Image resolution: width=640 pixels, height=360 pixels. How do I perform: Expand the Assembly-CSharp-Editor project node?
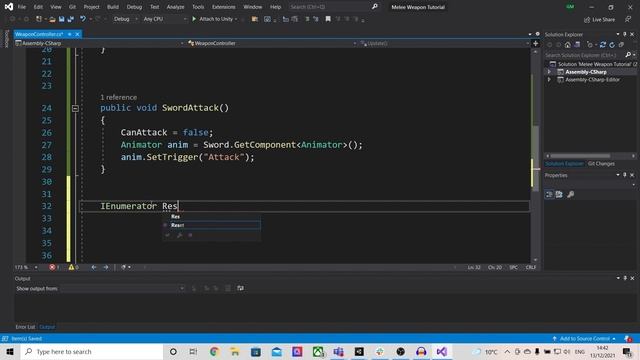(x=549, y=80)
